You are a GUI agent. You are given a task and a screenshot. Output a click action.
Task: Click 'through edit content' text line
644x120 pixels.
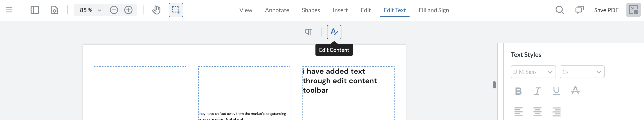coord(340,81)
